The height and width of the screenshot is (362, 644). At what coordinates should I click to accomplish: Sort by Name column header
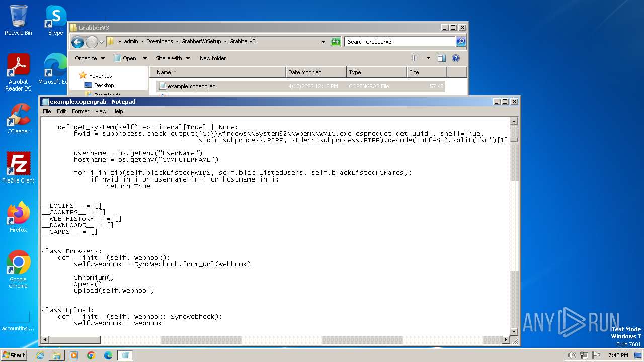coord(218,72)
